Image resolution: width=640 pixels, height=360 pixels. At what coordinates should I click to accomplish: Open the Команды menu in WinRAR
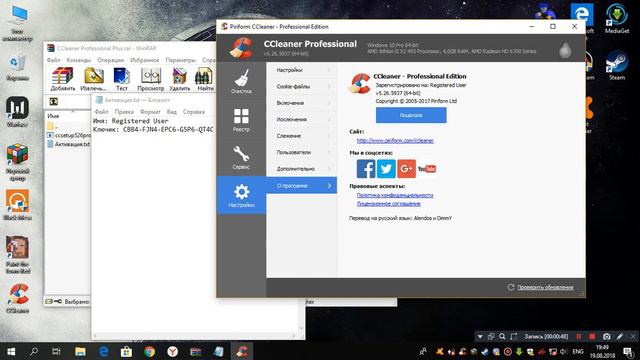pyautogui.click(x=79, y=60)
